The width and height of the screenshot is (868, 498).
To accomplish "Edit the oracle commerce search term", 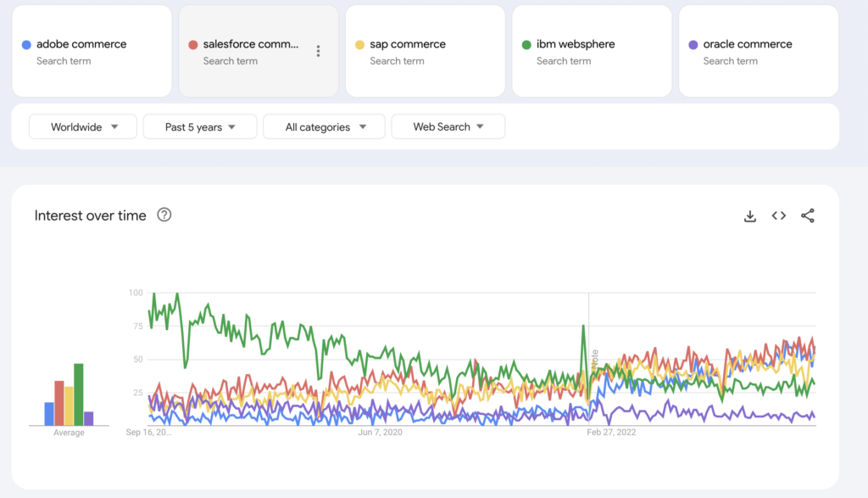I will [x=748, y=44].
